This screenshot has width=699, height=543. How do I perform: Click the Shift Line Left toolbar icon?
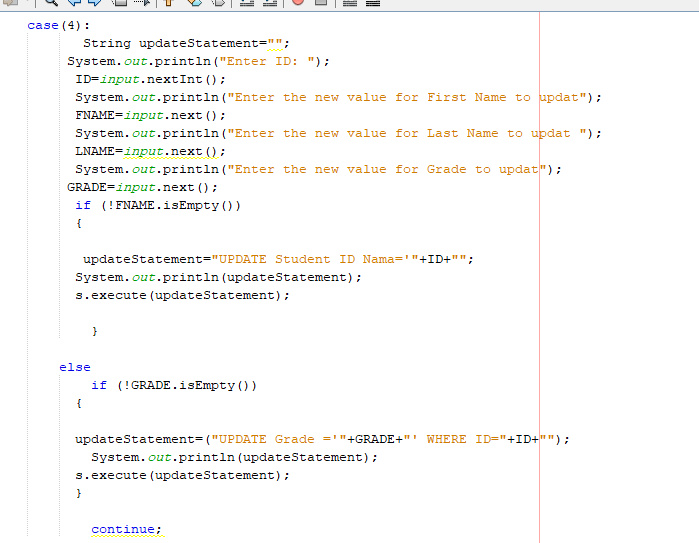pos(247,2)
